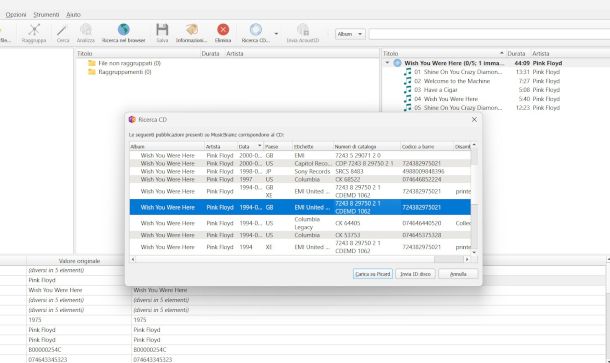
Task: Select the Columbia CK 53753 release row
Action: (x=300, y=235)
